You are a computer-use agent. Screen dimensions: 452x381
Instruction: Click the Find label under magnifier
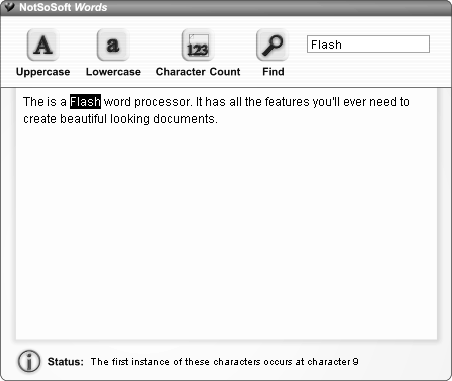(x=273, y=72)
